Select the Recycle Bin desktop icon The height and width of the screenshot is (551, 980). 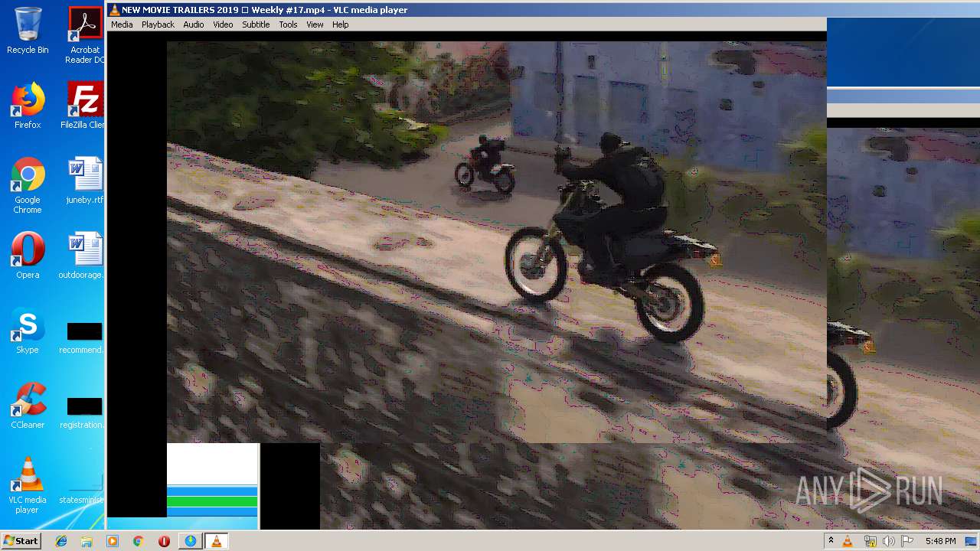tap(28, 31)
